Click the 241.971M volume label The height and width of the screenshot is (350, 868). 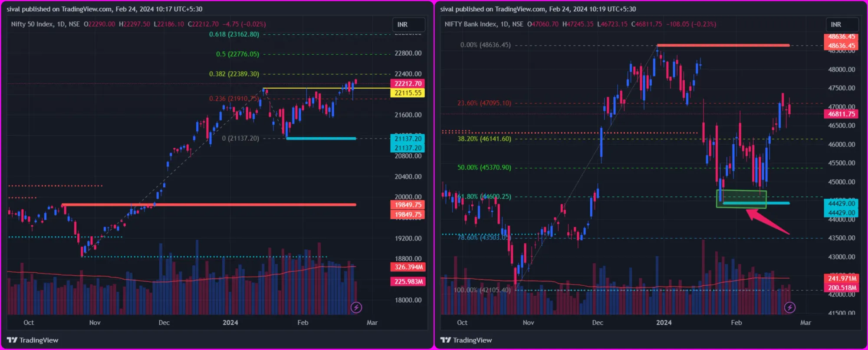tap(842, 278)
